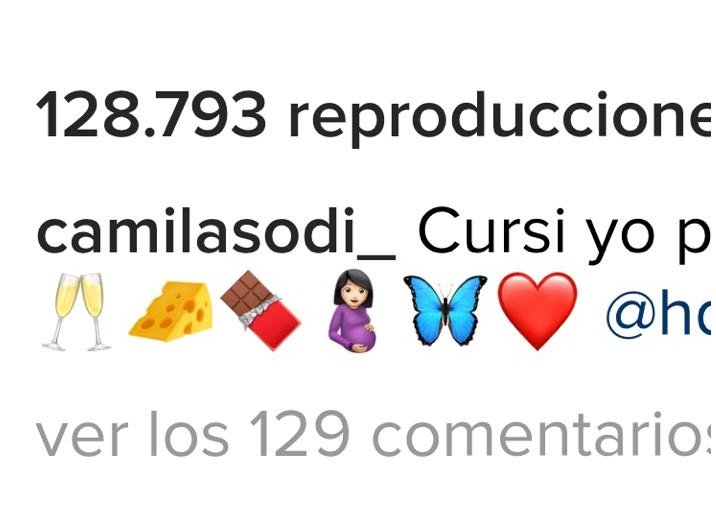Click the clinking champagne glasses emoji

tap(75, 313)
